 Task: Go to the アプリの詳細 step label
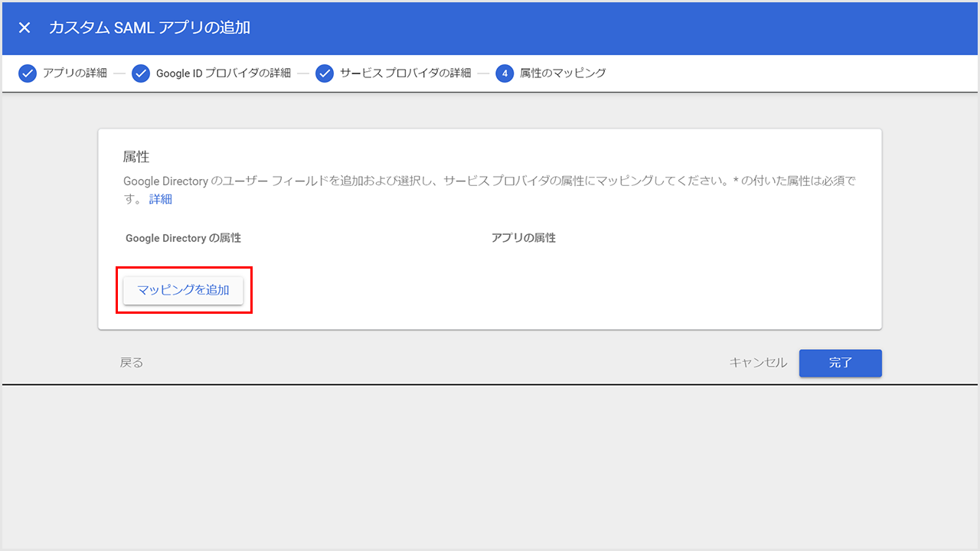tap(74, 73)
